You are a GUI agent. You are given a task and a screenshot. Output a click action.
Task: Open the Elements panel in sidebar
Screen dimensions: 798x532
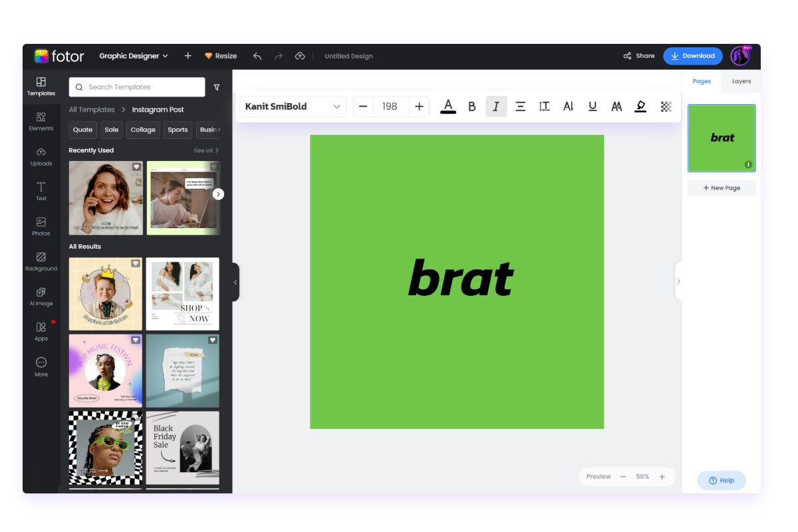coord(41,120)
